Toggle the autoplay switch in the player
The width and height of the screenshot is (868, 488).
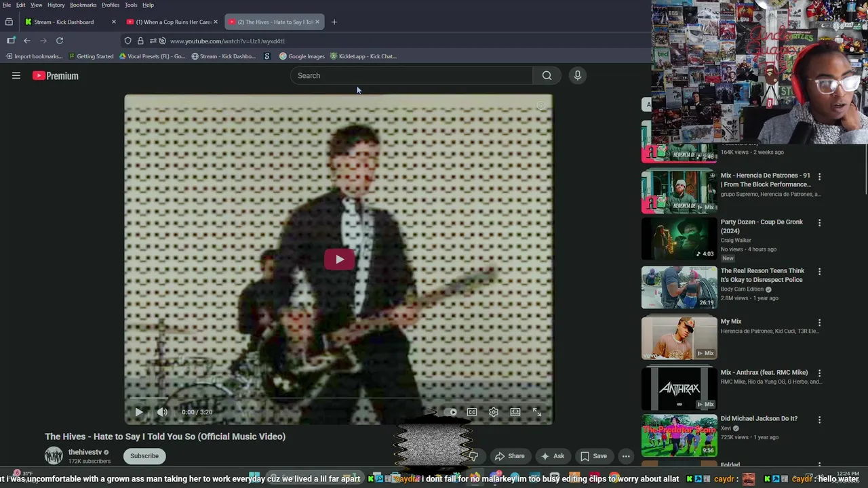coord(450,412)
